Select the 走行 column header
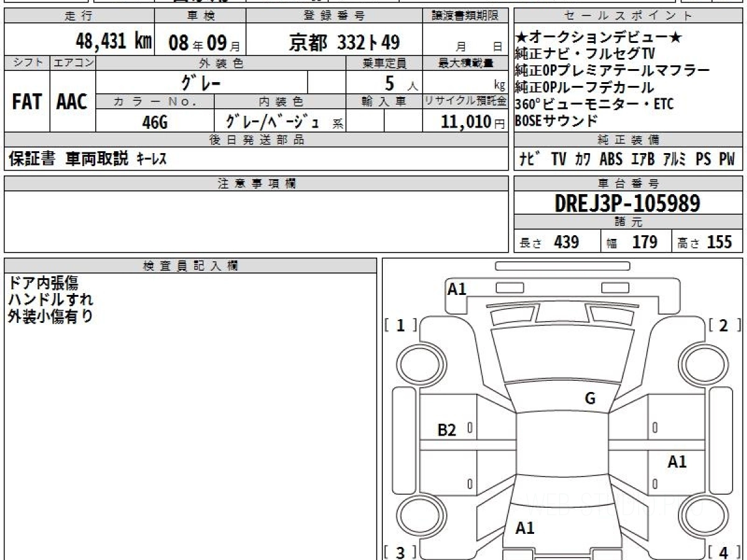The width and height of the screenshot is (747, 560). (78, 16)
